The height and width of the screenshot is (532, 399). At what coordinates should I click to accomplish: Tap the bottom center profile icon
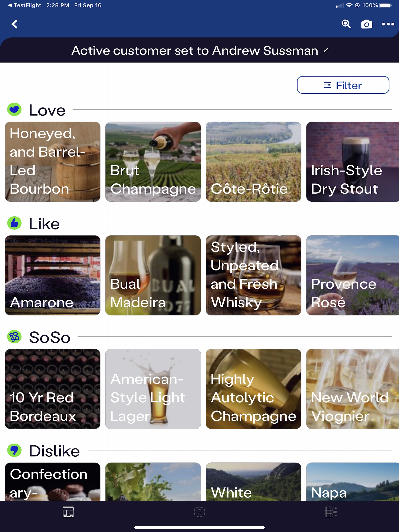click(199, 512)
